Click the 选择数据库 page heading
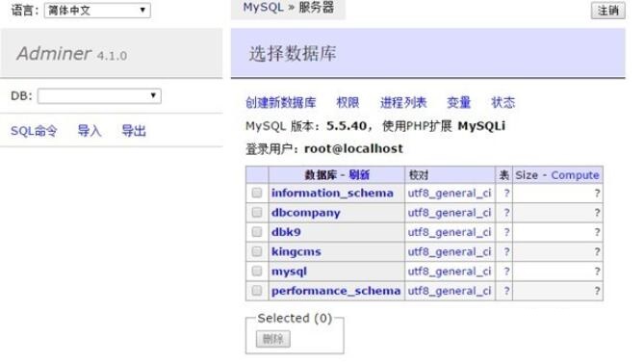The height and width of the screenshot is (363, 644). coord(293,53)
